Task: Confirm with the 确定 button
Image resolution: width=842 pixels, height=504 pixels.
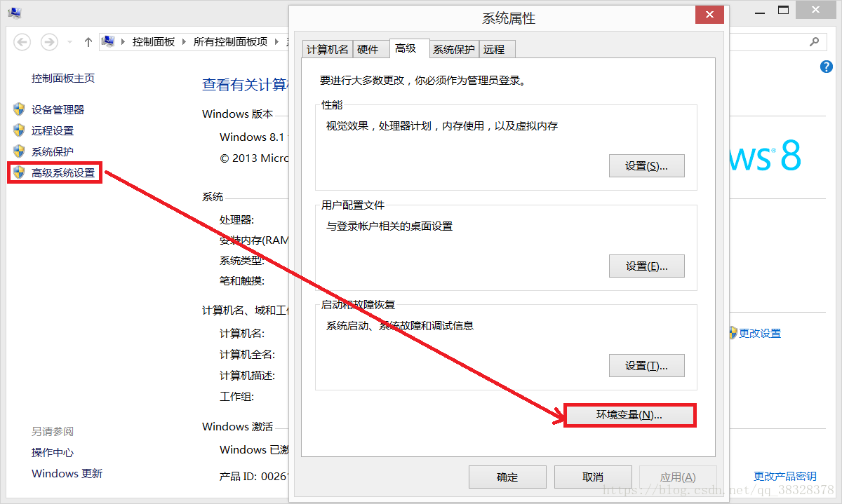Action: point(507,477)
